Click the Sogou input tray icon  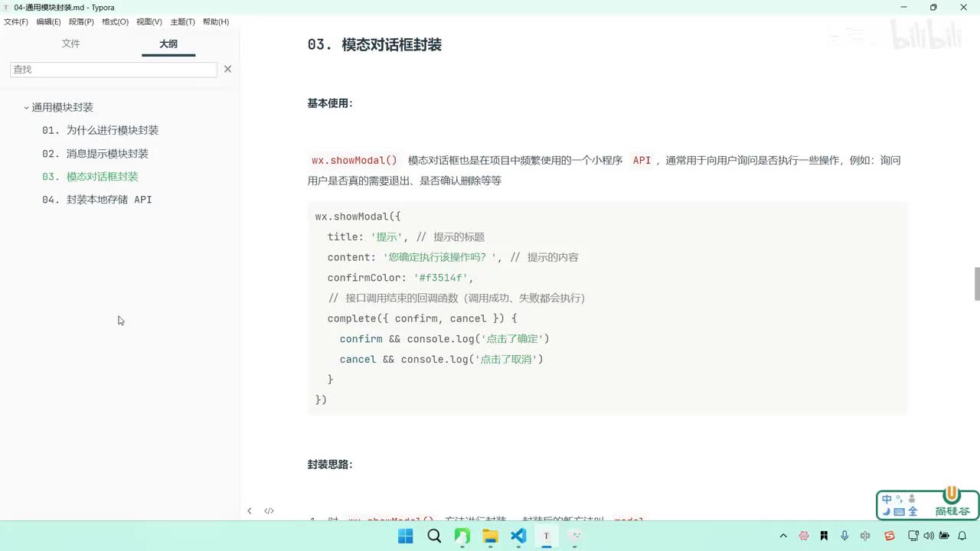click(890, 536)
